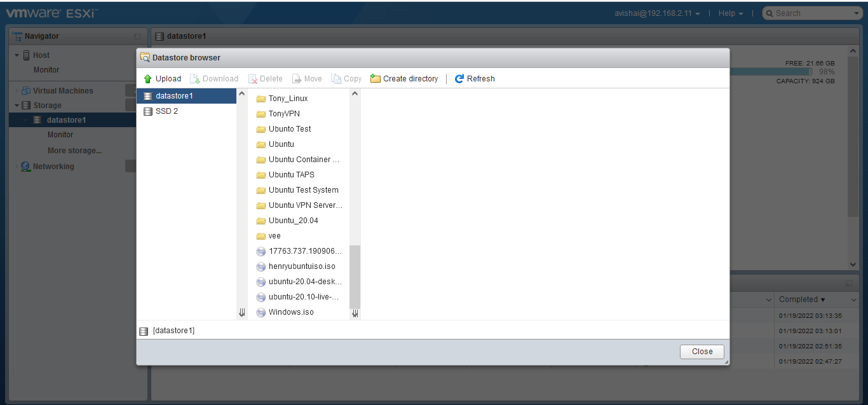This screenshot has height=405, width=868.
Task: Click the Upload button in Datastore browser
Action: tap(162, 79)
